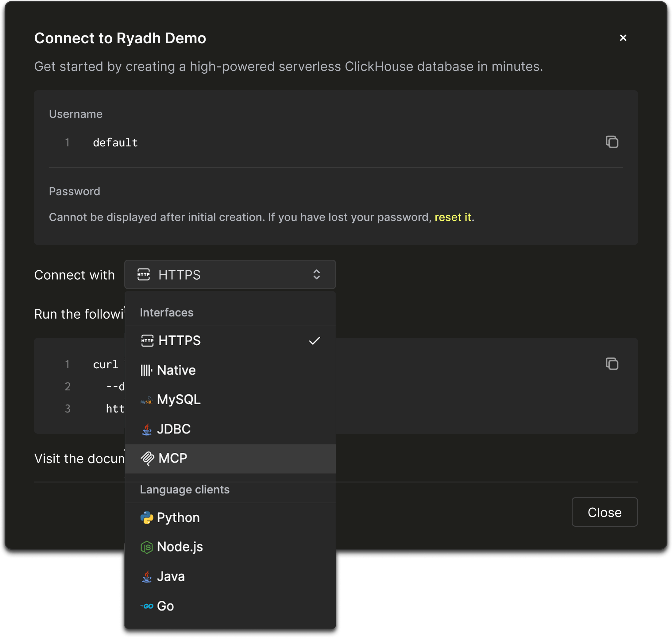Click the default username text
This screenshot has height=639, width=672.
pyautogui.click(x=115, y=142)
